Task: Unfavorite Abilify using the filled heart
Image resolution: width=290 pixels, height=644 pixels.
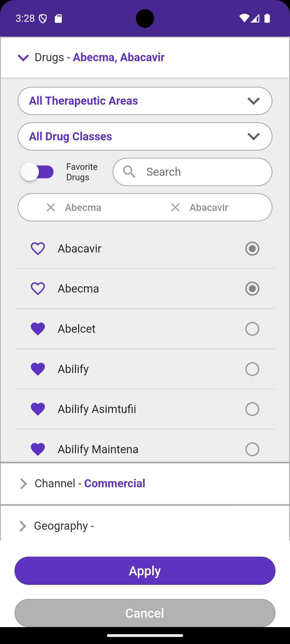Action: (38, 369)
